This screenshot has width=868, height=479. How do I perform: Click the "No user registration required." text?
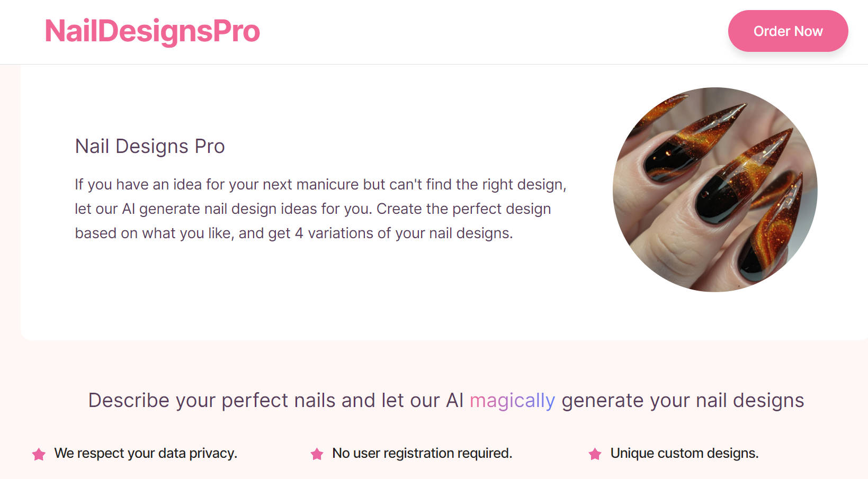[421, 454]
